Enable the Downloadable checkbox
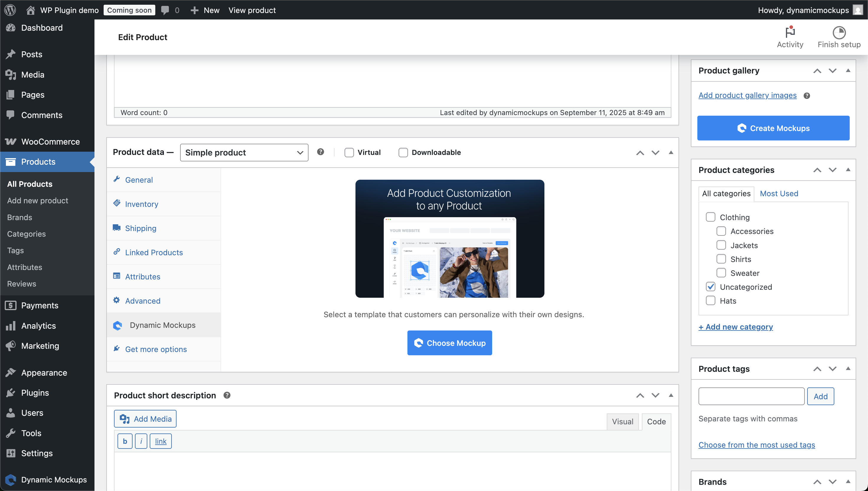The width and height of the screenshot is (868, 491). point(403,153)
